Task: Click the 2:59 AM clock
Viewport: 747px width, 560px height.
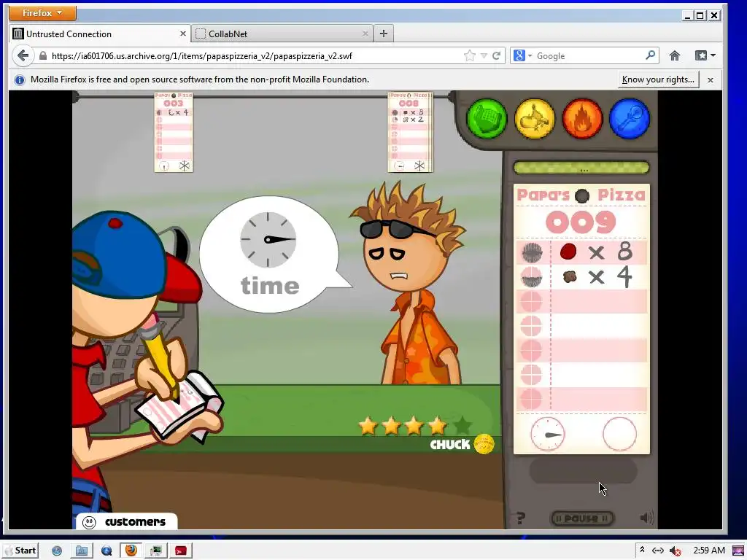Action: click(x=709, y=551)
